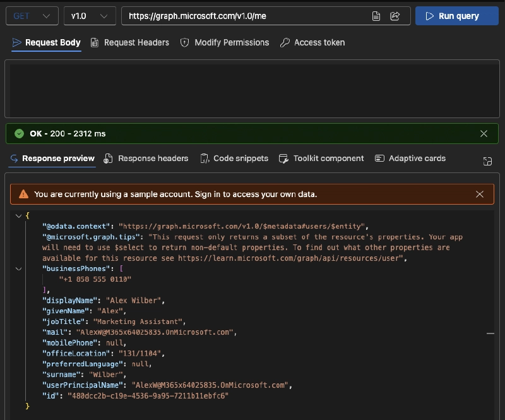
Task: Click the Code snippets icon
Action: point(205,159)
